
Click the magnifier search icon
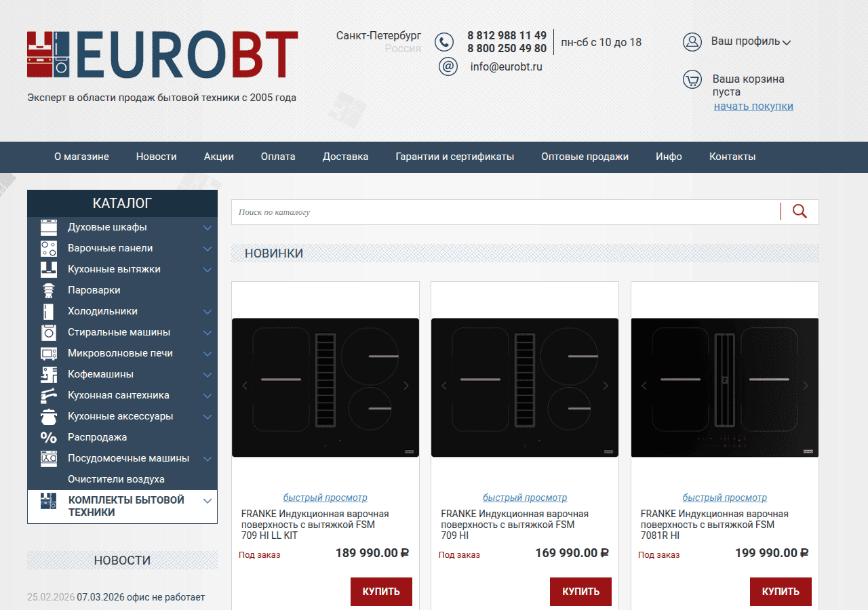coord(800,211)
